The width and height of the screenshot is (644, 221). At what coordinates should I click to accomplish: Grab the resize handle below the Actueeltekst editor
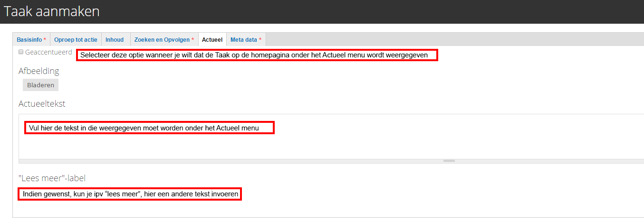[449, 161]
